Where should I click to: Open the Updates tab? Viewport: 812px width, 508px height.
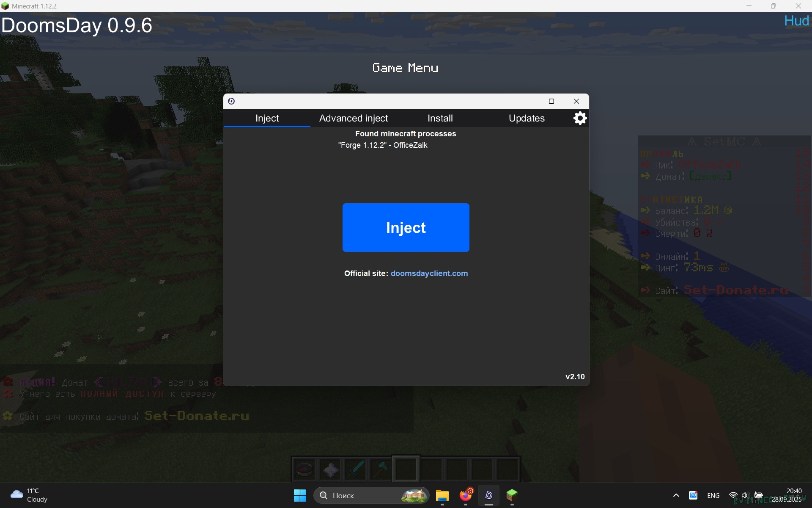[527, 118]
